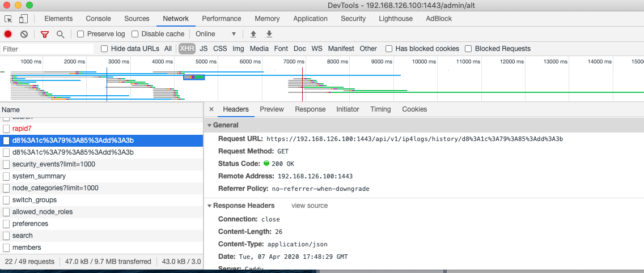Click the file icon beside members
The image size is (644, 273).
click(6, 248)
